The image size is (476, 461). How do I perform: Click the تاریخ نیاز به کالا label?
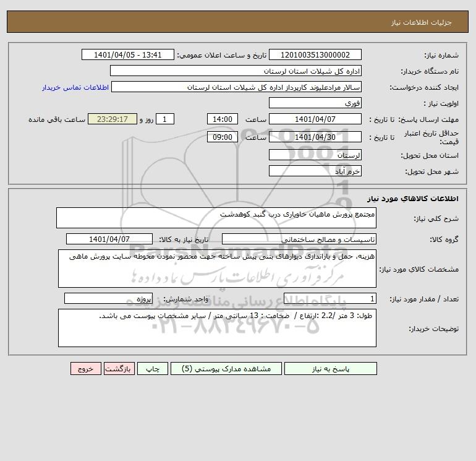[184, 239]
